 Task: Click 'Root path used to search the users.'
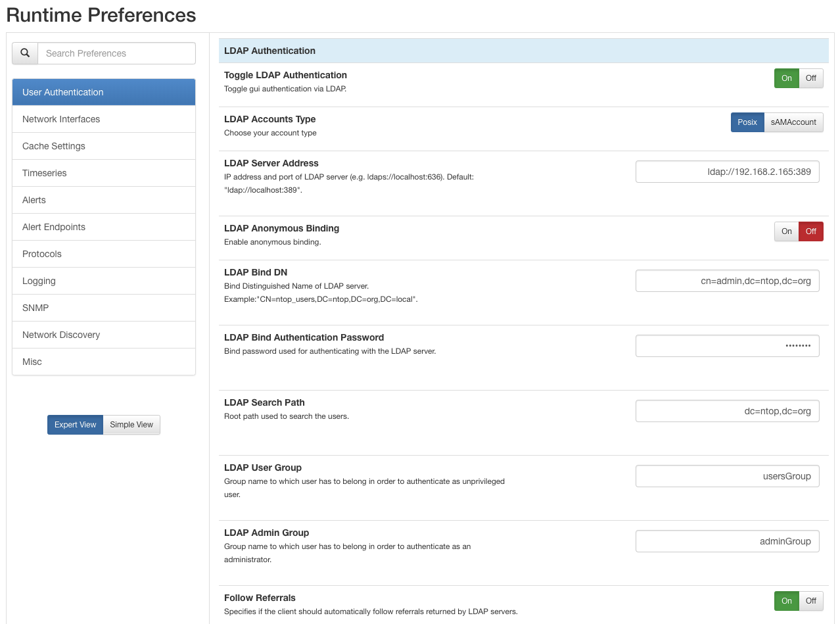287,416
